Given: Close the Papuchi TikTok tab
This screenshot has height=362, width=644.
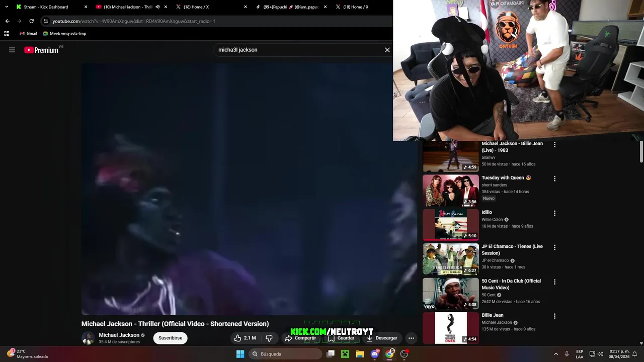Looking at the screenshot, I should [325, 7].
